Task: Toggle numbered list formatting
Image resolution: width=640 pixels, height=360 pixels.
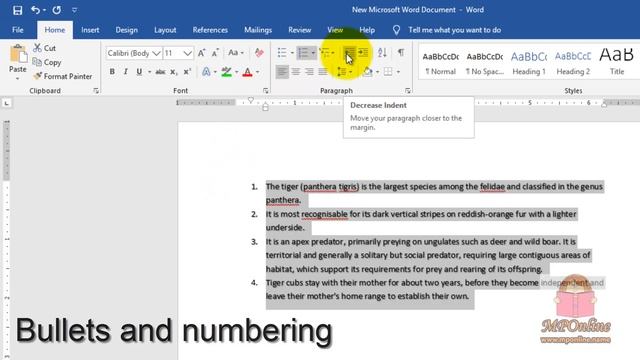Action: (x=303, y=53)
